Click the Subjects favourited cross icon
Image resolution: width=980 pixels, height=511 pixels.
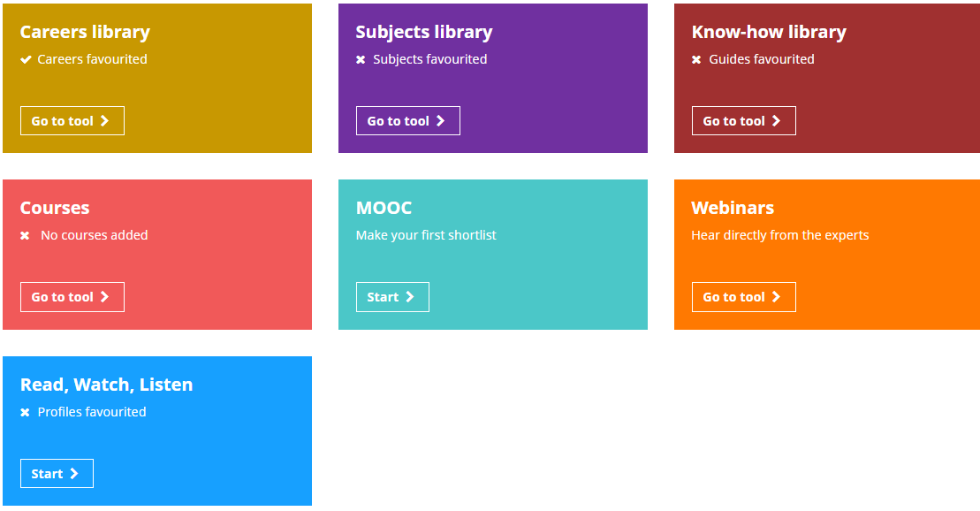pos(361,59)
